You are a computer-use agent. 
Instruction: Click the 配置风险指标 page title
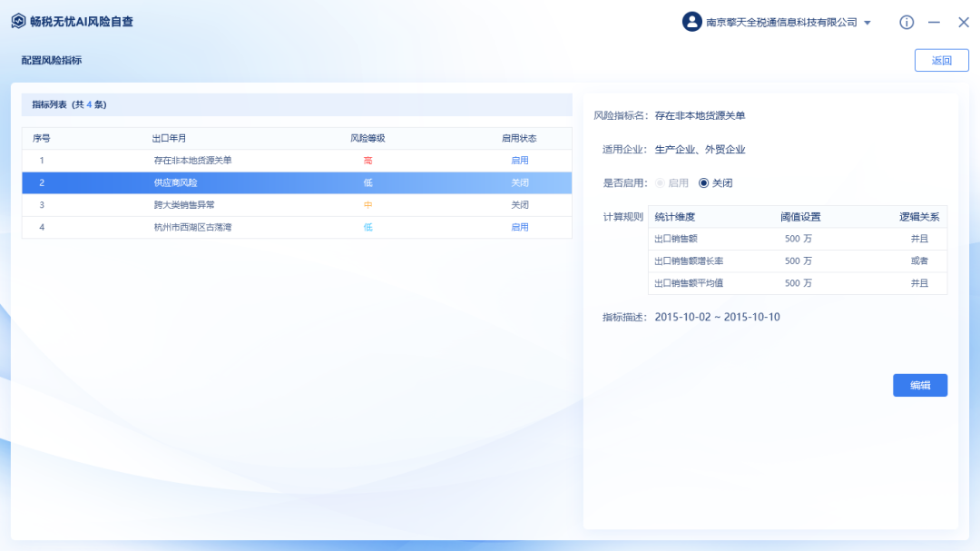pyautogui.click(x=51, y=60)
